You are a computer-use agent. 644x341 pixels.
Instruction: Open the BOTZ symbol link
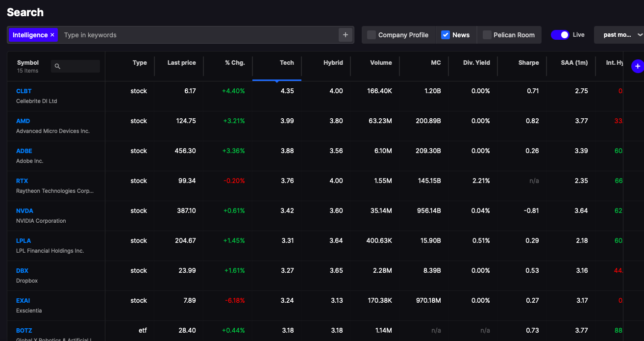pyautogui.click(x=24, y=331)
